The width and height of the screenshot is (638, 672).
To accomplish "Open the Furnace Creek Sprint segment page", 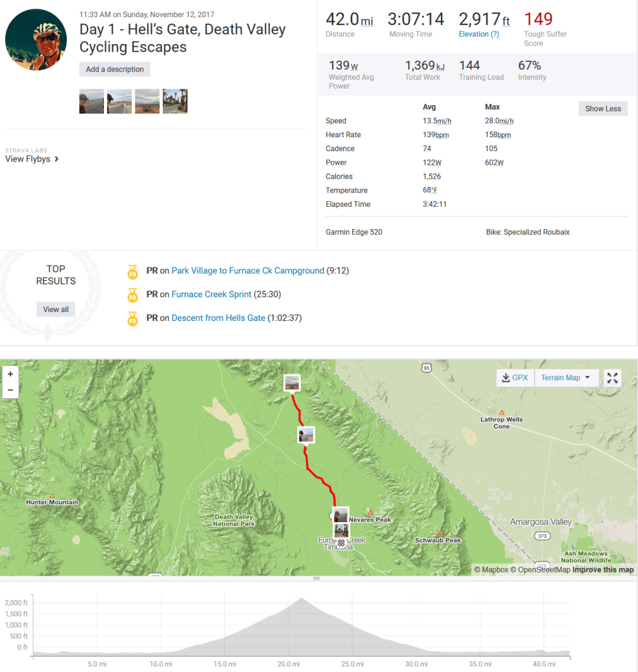I will coord(211,295).
